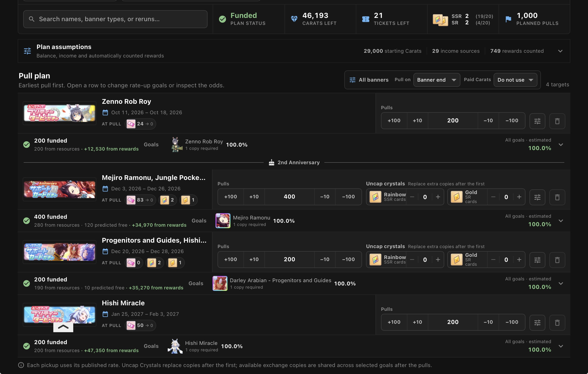The image size is (588, 374).
Task: Add 100 pulls to Mejiro Ramonu banner
Action: [x=230, y=197]
